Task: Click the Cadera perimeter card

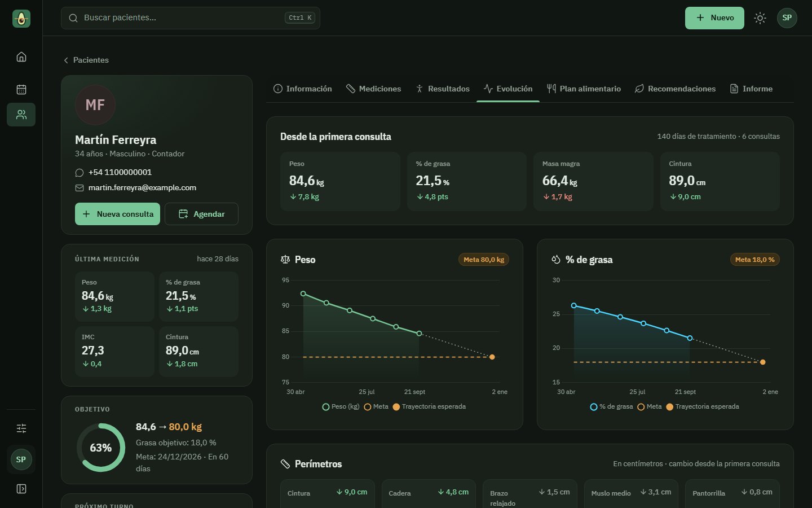Action: (429, 494)
